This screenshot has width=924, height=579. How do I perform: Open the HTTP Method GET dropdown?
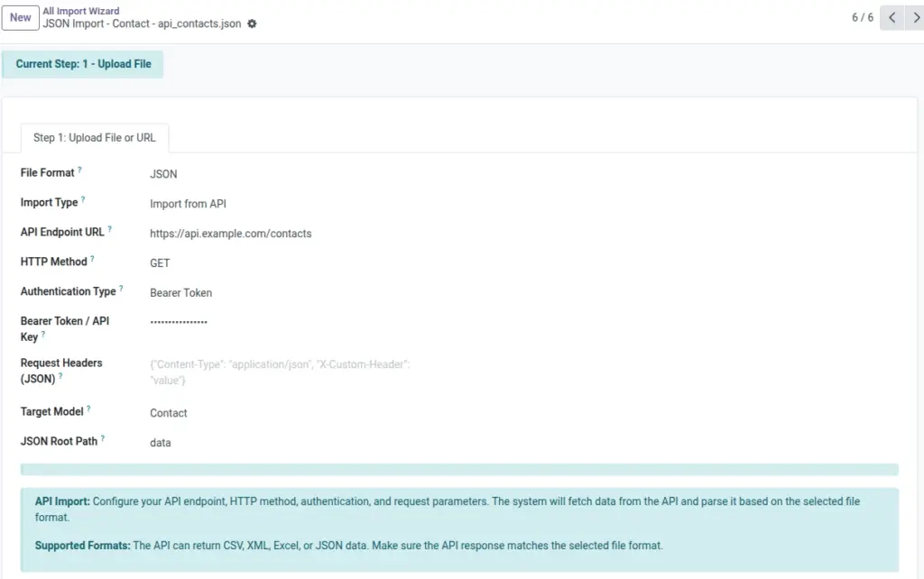pyautogui.click(x=160, y=263)
